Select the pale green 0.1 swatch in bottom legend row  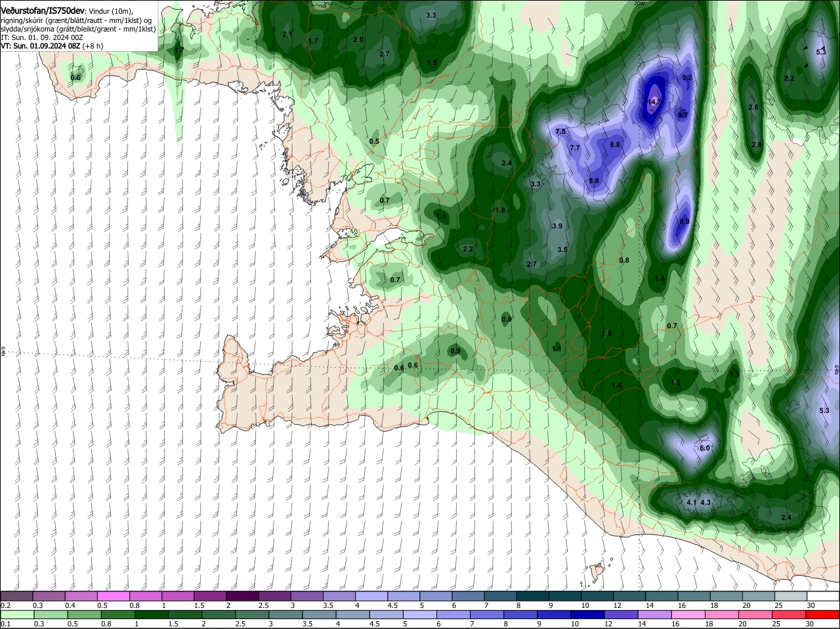[18, 616]
